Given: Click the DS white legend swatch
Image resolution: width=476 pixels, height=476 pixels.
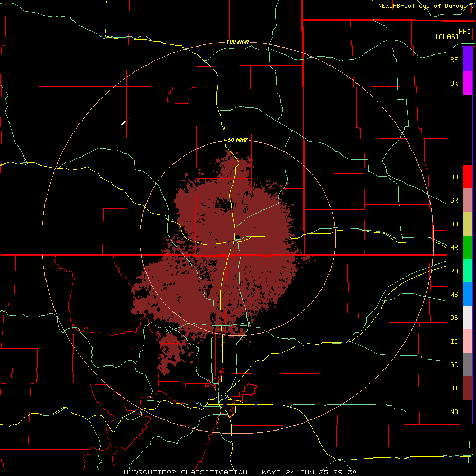Looking at the screenshot, I should click(467, 317).
